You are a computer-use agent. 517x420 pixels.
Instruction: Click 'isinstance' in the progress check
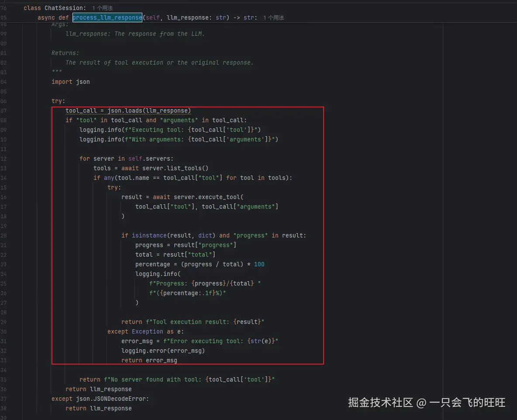coord(149,235)
